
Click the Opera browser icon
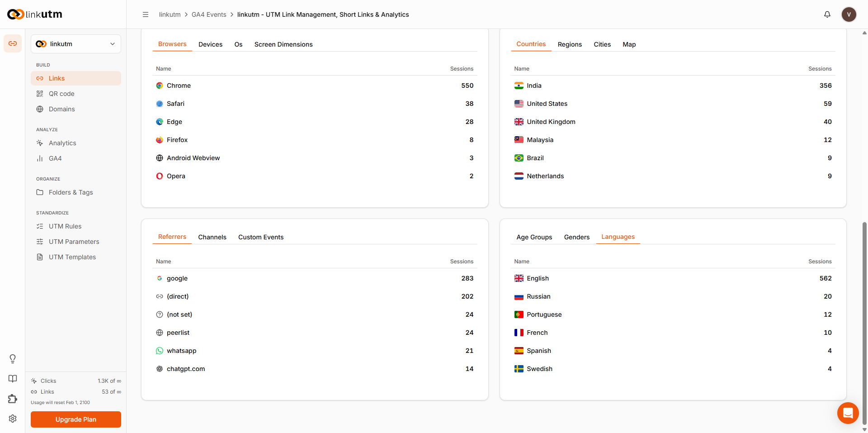160,176
